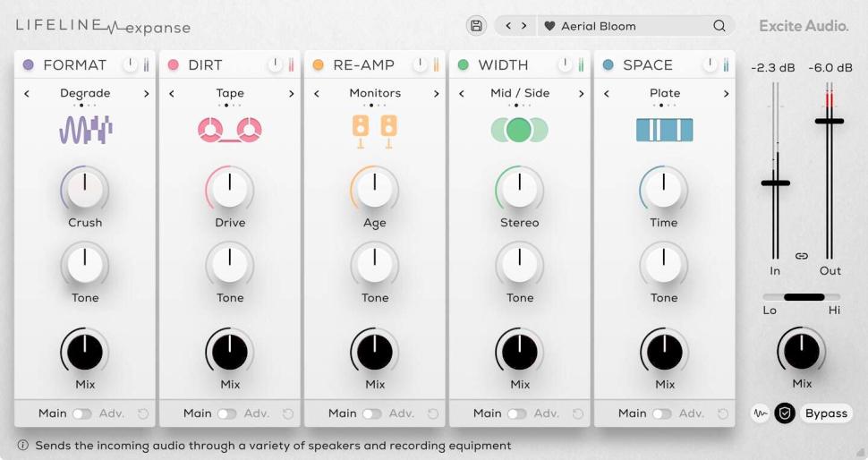Open the Aerial Bloom preset name field
Viewport: 868px width, 460px height.
(x=635, y=26)
